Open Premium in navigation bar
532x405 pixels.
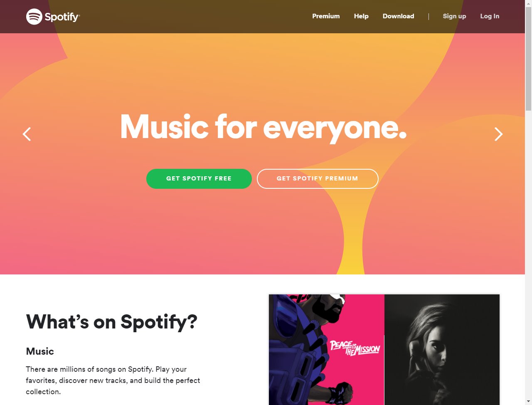pos(326,16)
